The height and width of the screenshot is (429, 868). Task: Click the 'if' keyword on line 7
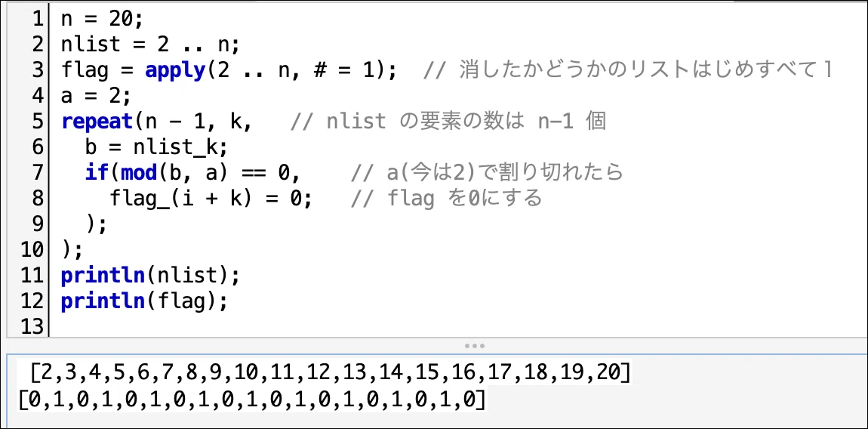[x=97, y=173]
